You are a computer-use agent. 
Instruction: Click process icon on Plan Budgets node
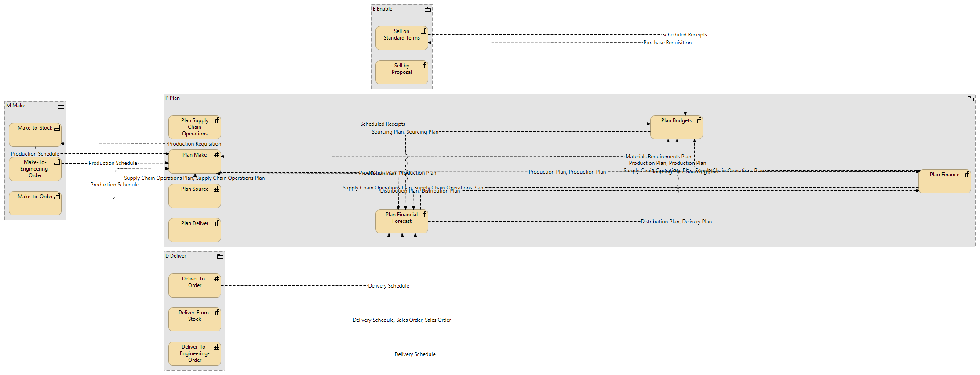click(x=698, y=120)
